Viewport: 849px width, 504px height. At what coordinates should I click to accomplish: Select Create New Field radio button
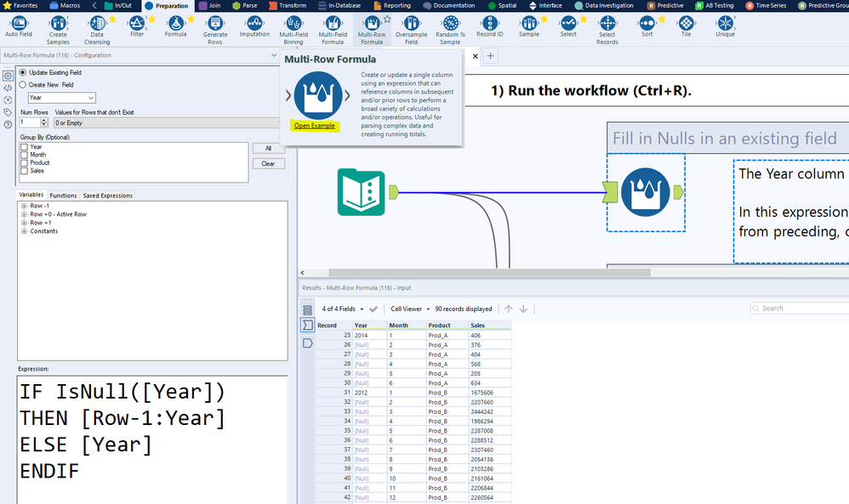23,85
